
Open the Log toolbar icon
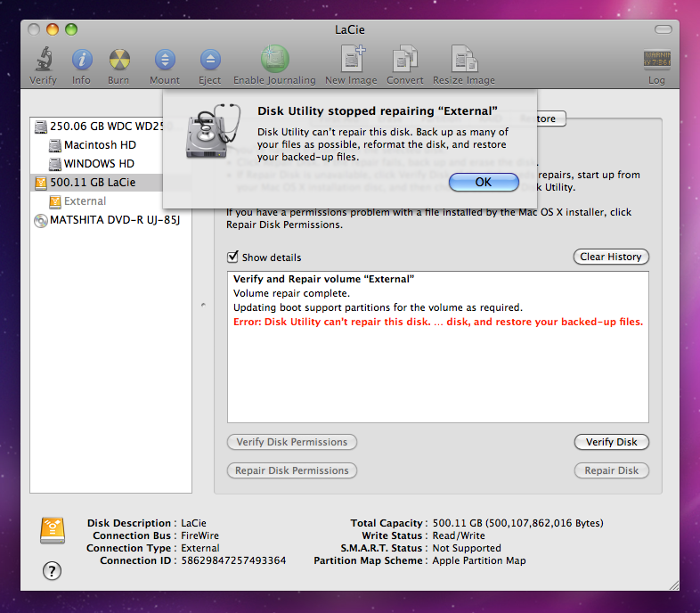(x=656, y=60)
